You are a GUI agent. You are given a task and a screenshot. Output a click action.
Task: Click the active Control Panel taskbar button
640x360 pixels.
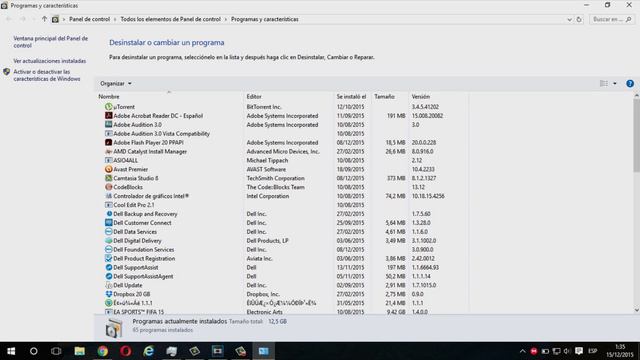click(x=263, y=351)
